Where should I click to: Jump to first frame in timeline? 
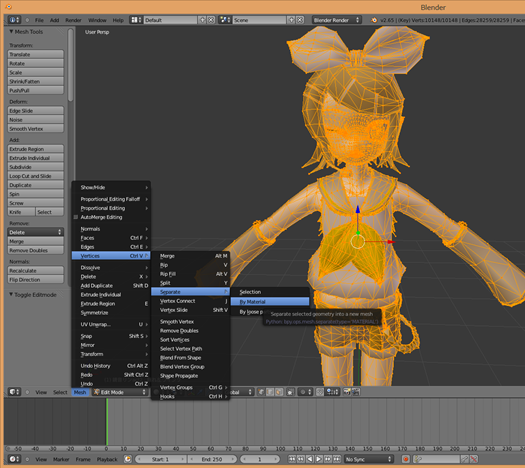[x=292, y=459]
